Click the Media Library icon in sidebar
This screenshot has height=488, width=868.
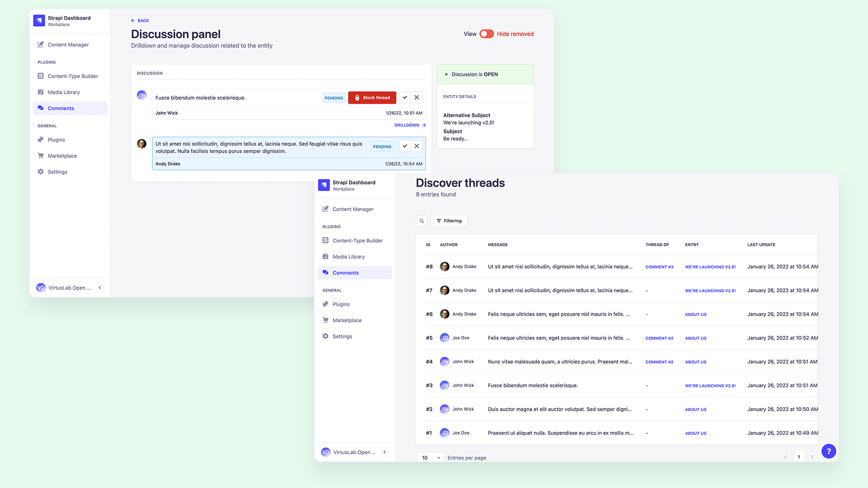coord(41,92)
